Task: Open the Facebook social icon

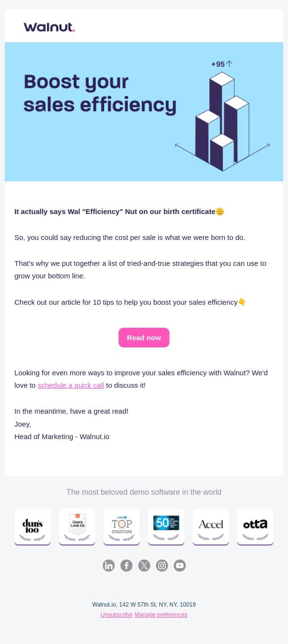Action: click(126, 565)
